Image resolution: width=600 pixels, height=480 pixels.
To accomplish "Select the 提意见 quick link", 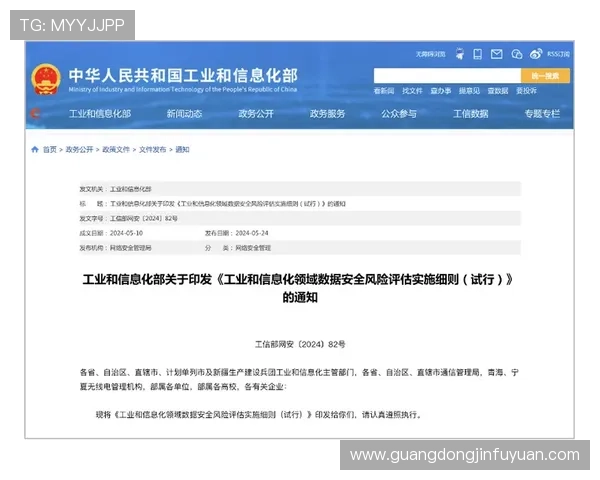I will pos(470,91).
